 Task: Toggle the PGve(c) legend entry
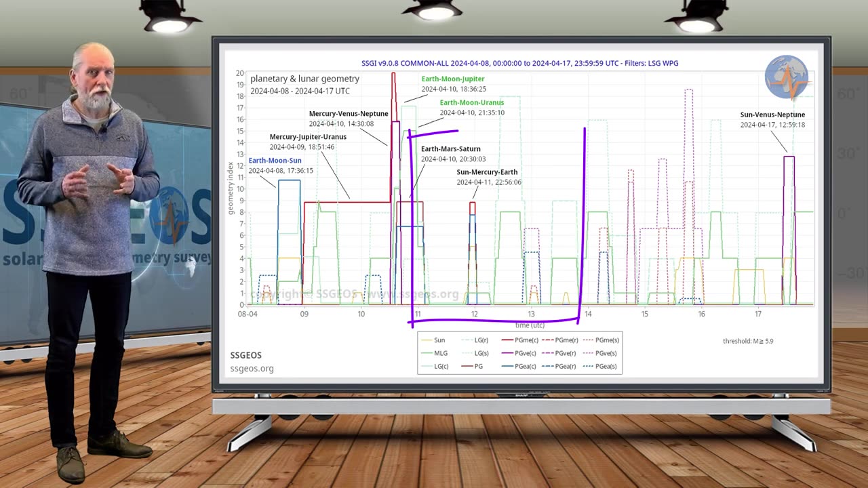[519, 353]
